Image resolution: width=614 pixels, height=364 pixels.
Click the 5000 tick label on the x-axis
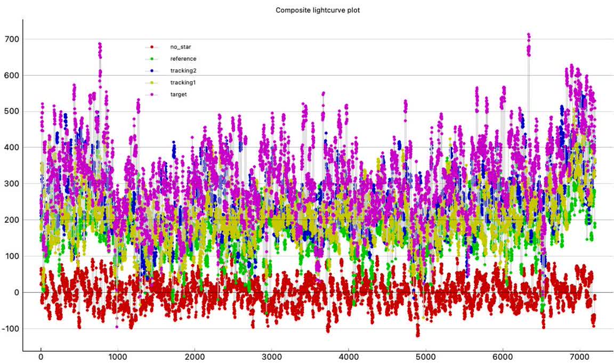point(425,357)
